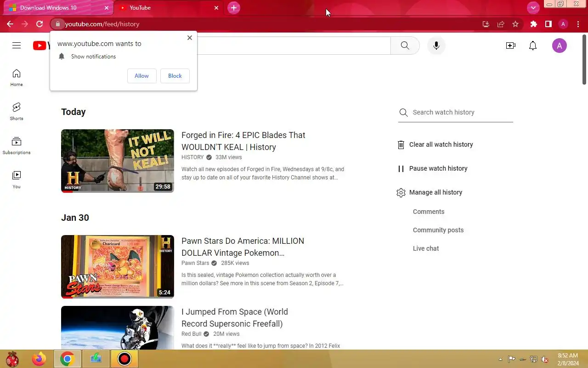
Task: Open Chrome profile avatar in toolbar
Action: tap(563, 24)
